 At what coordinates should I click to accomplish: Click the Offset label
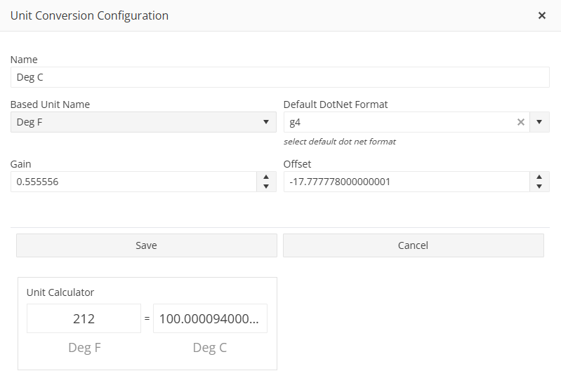[297, 164]
